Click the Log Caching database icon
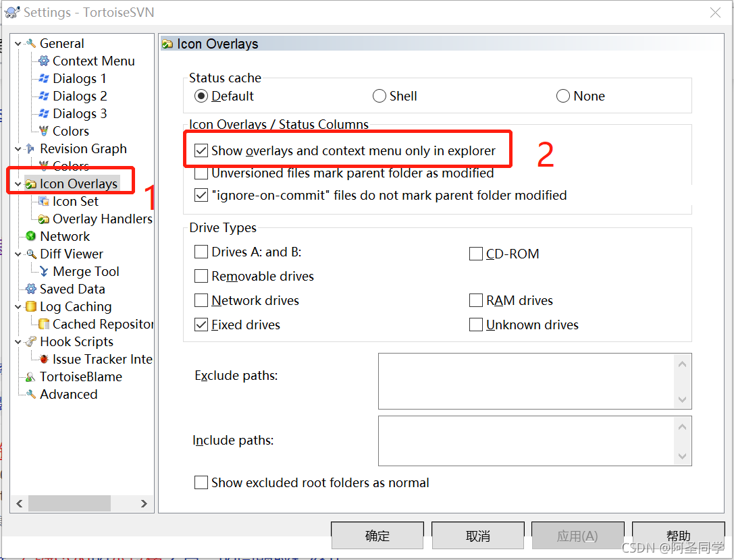The image size is (734, 560). [31, 306]
